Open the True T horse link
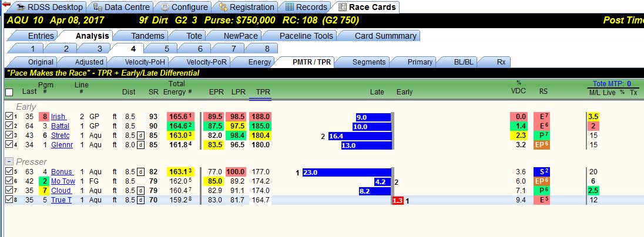Viewport: 644px width, 237px height. [61, 200]
